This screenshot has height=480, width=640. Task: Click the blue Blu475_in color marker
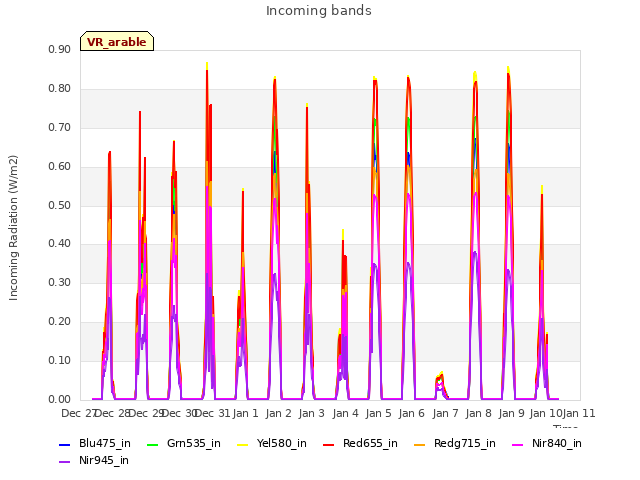click(64, 444)
